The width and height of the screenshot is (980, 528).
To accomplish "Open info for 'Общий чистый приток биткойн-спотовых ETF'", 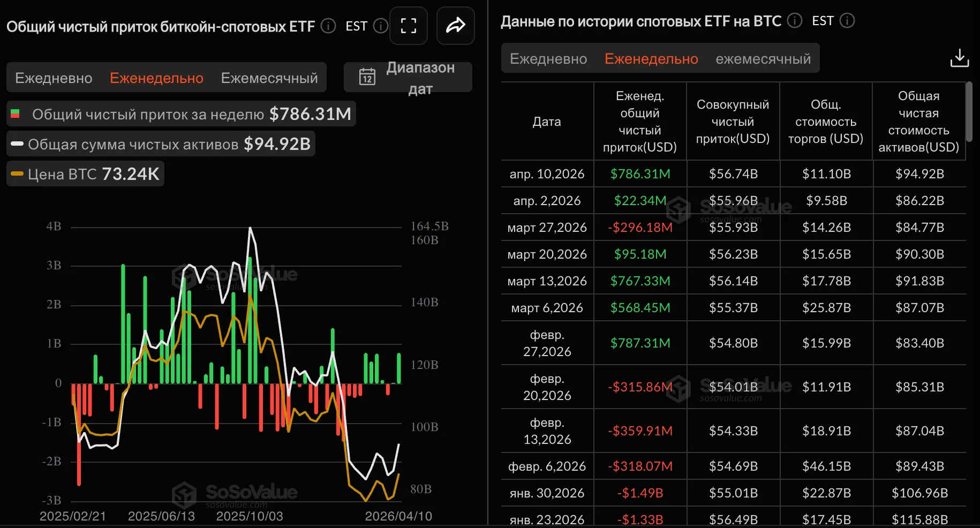I will pyautogui.click(x=328, y=26).
